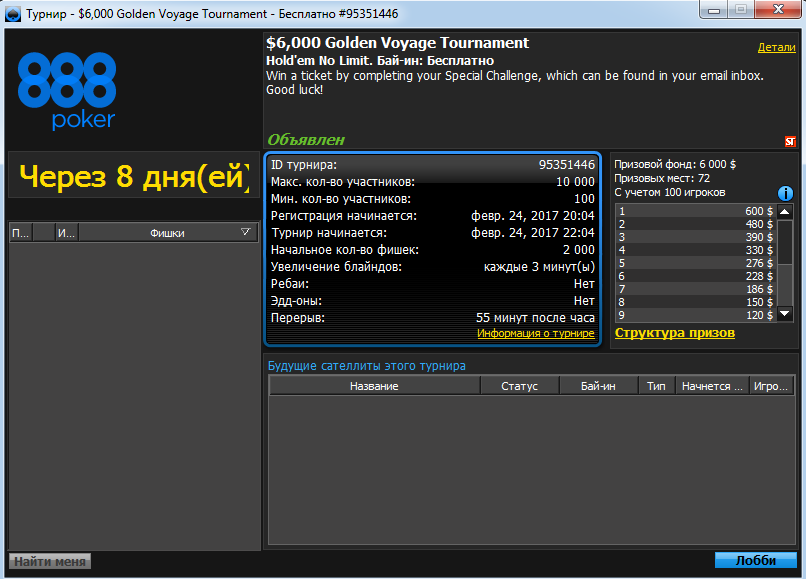Click the Мин. кол-во участников row
The width and height of the screenshot is (806, 579).
pyautogui.click(x=432, y=198)
